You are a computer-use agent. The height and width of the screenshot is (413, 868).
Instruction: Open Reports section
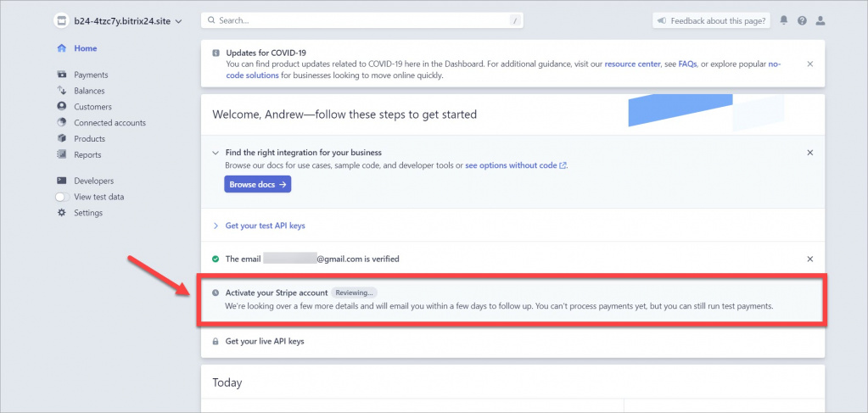(x=87, y=155)
